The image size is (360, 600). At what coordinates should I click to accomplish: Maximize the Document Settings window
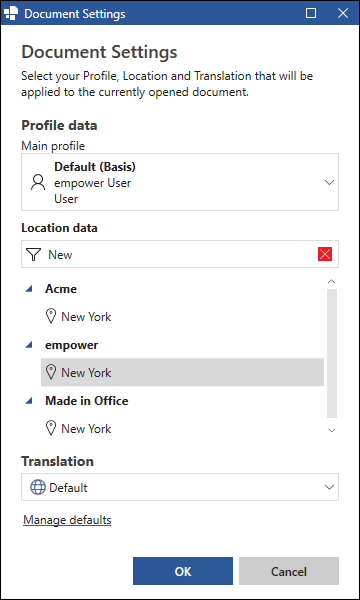311,14
